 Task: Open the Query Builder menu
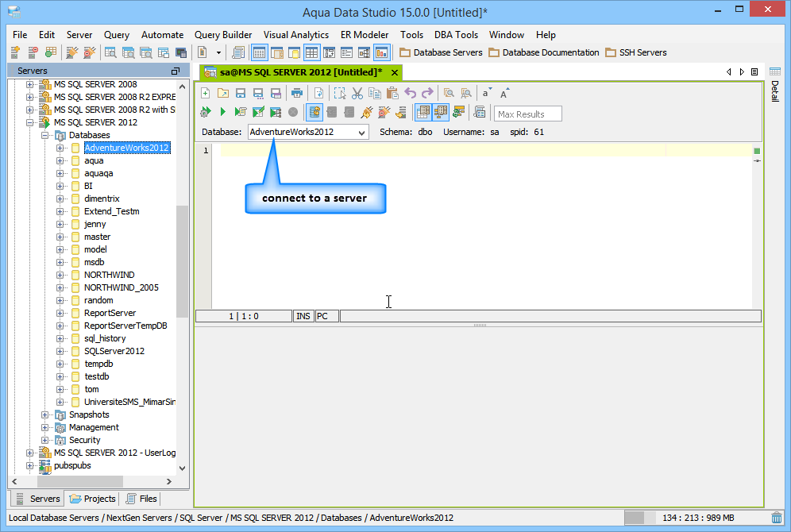pyautogui.click(x=223, y=35)
